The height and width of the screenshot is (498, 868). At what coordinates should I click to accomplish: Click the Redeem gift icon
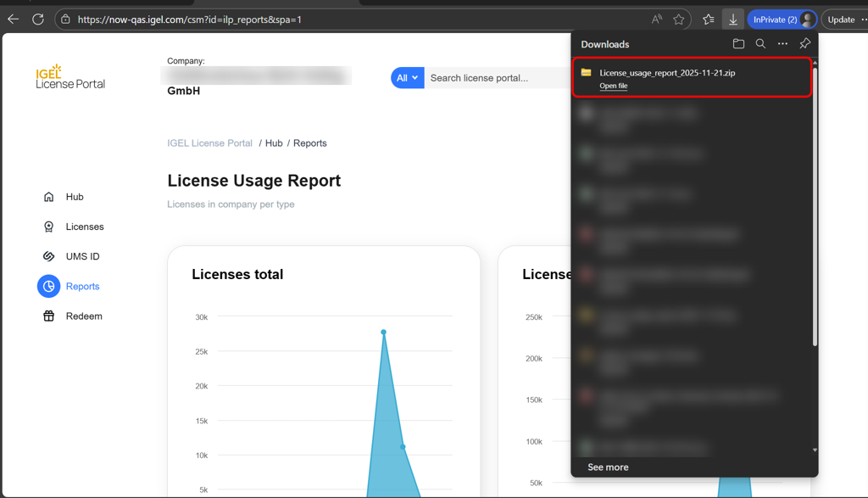point(48,316)
